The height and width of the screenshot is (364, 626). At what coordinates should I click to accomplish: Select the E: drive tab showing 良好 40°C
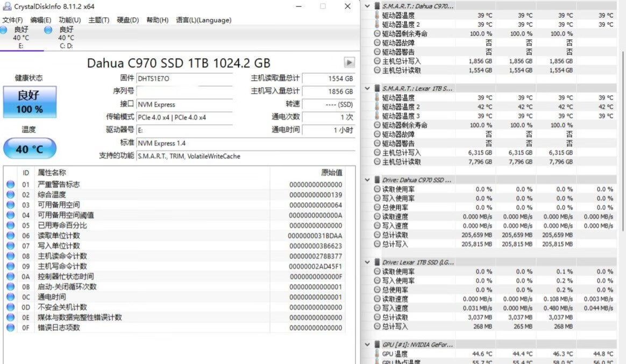pos(21,37)
